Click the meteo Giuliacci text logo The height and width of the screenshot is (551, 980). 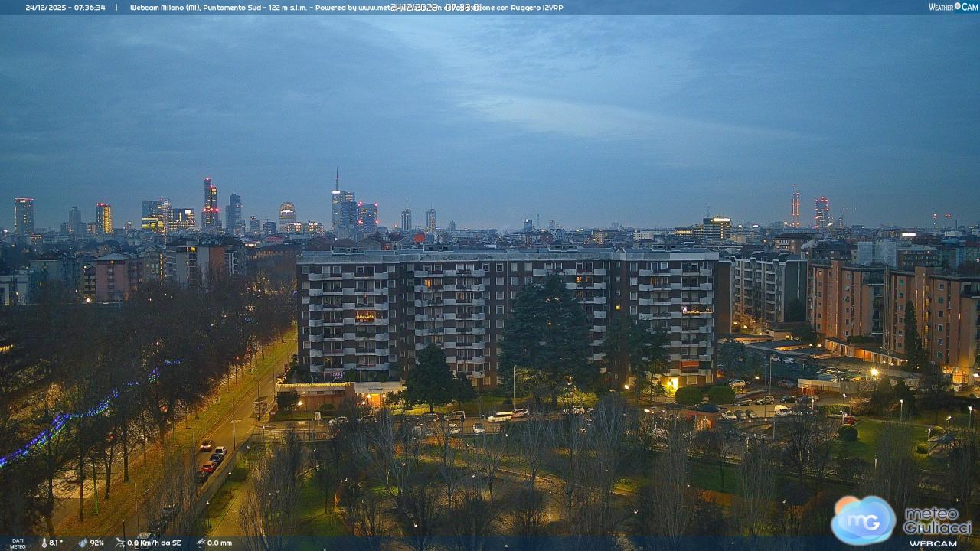coord(937,521)
